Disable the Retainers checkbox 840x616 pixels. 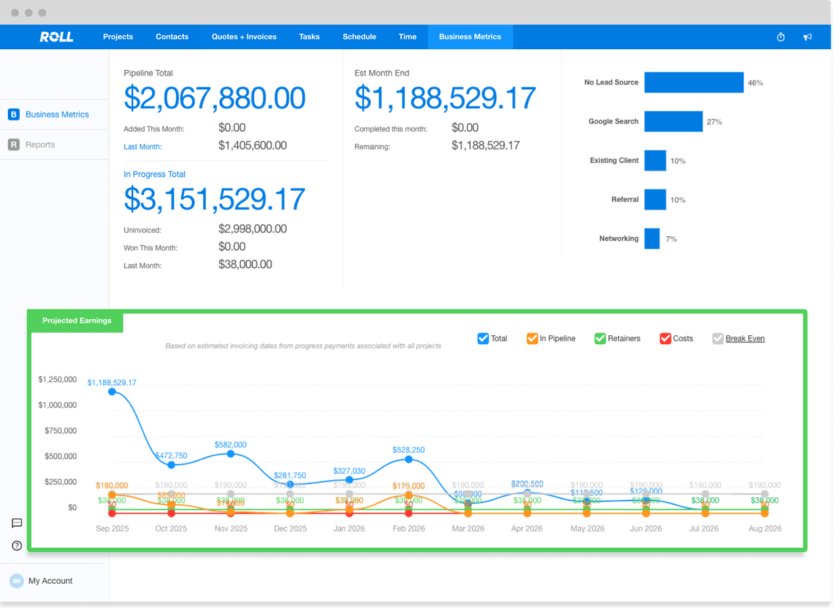(600, 339)
